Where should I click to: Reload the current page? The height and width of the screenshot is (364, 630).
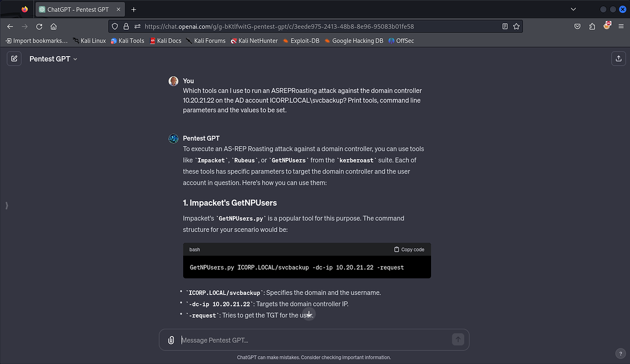pos(39,27)
